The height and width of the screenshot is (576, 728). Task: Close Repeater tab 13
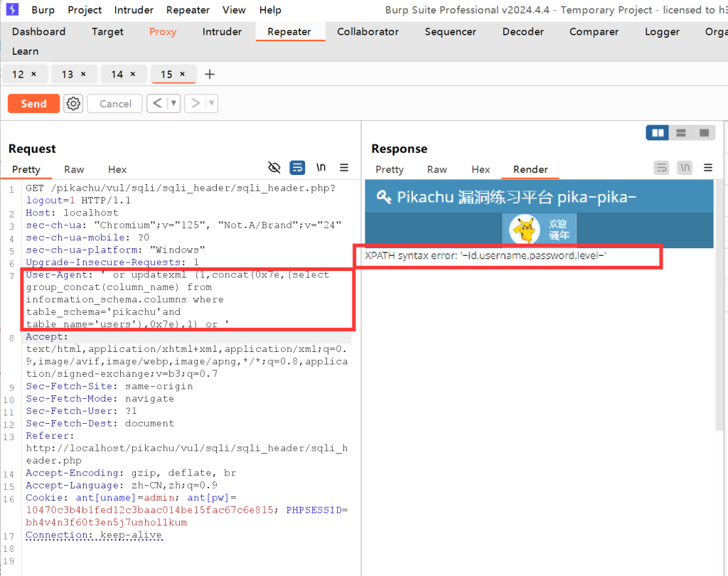click(83, 74)
